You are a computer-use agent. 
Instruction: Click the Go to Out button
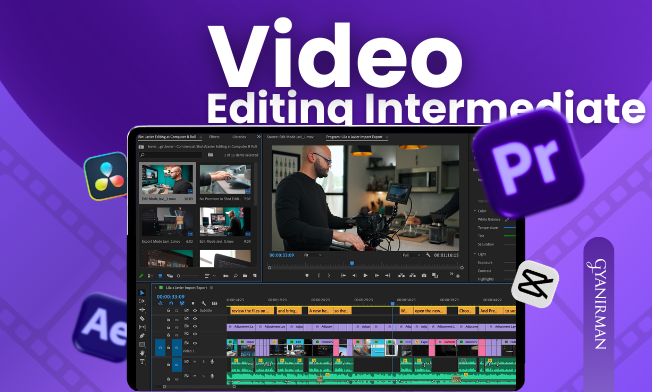click(388, 275)
